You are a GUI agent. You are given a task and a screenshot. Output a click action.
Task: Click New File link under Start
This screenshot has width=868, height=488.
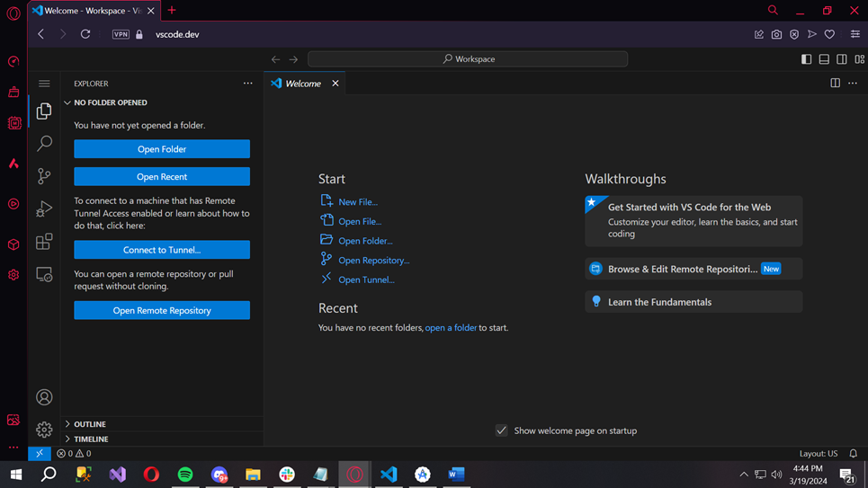coord(349,201)
